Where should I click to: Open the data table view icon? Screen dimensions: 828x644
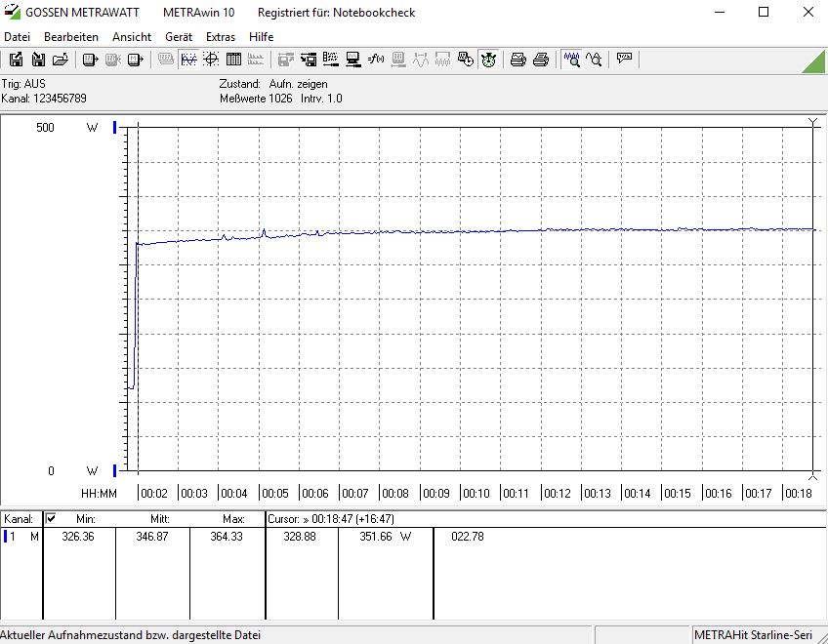pyautogui.click(x=233, y=60)
